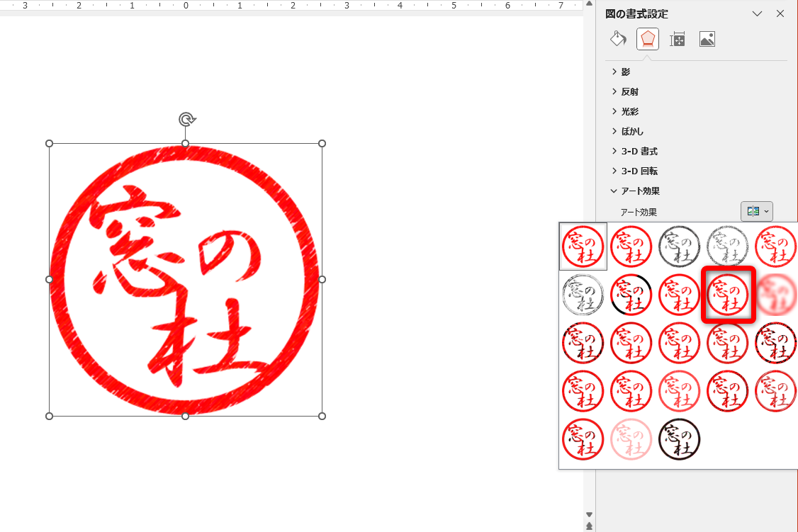Switch to the Picture settings icon

pos(707,39)
